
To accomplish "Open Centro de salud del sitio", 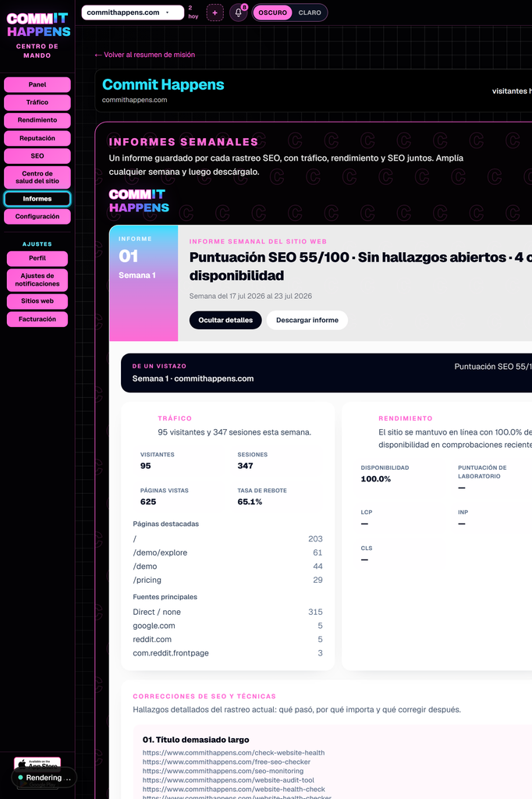I will [x=37, y=177].
